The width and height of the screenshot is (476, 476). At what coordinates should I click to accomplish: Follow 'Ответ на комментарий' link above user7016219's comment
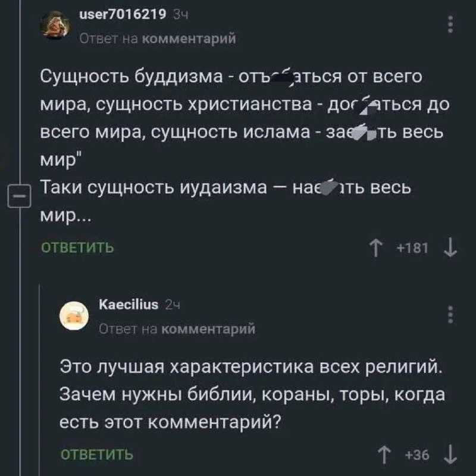tap(158, 39)
